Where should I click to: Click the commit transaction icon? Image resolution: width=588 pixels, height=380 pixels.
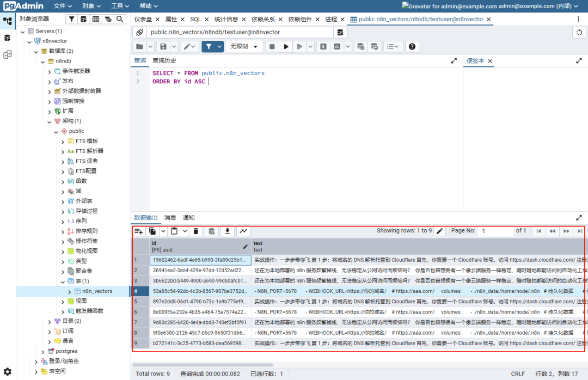tap(360, 46)
